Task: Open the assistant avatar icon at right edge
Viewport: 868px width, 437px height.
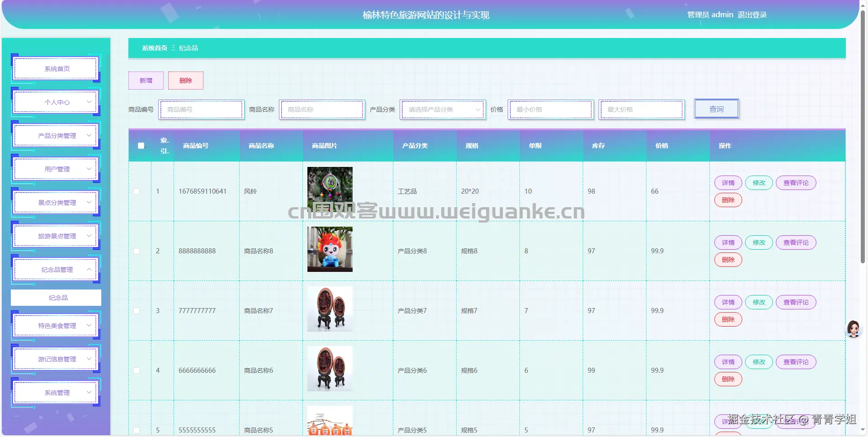Action: [854, 329]
